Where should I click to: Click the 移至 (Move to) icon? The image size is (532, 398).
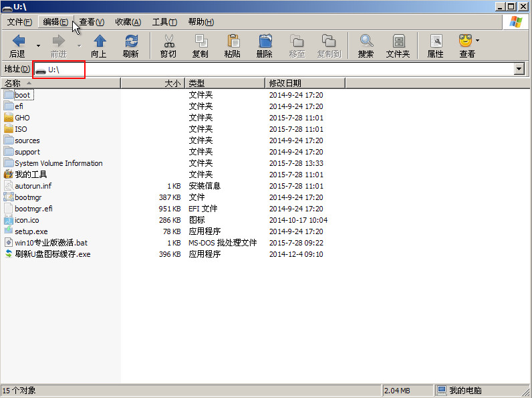pos(297,41)
